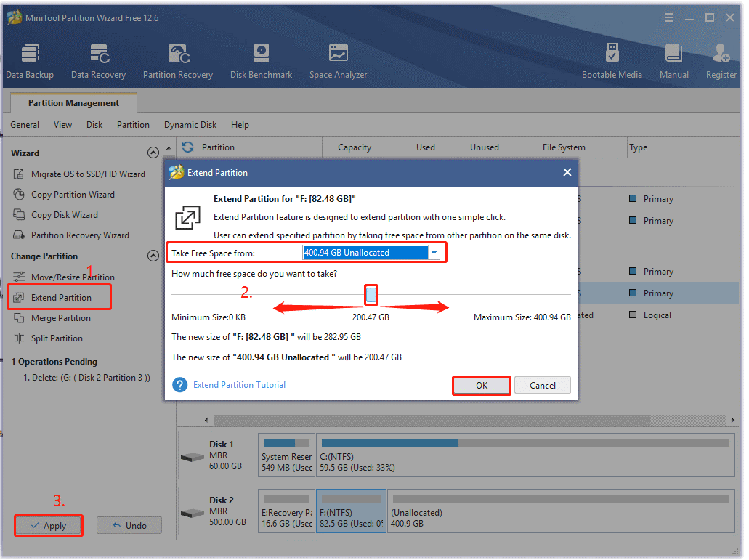Confirm extending with the OK button
This screenshot has height=560, width=749.
tap(481, 385)
